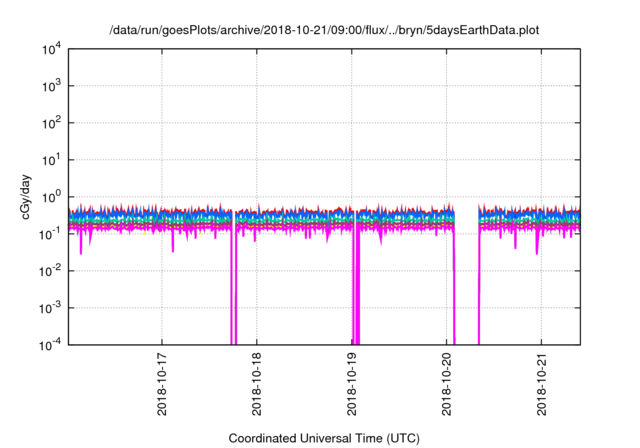Click the plot file path title
640x448 pixels.
(x=324, y=31)
